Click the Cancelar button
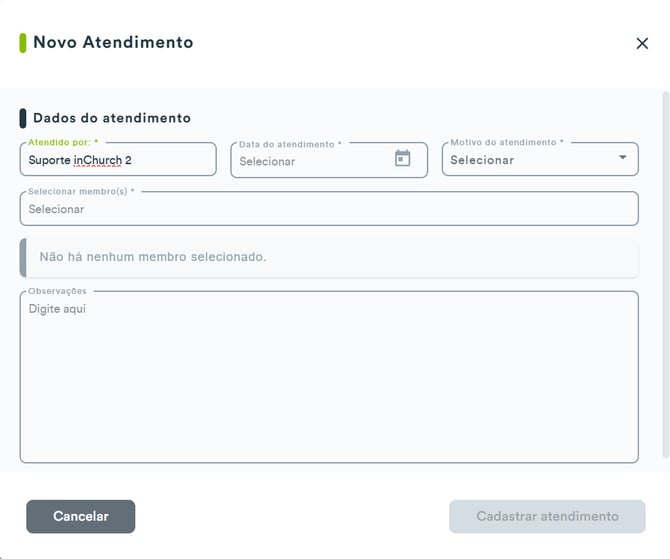 (x=81, y=516)
